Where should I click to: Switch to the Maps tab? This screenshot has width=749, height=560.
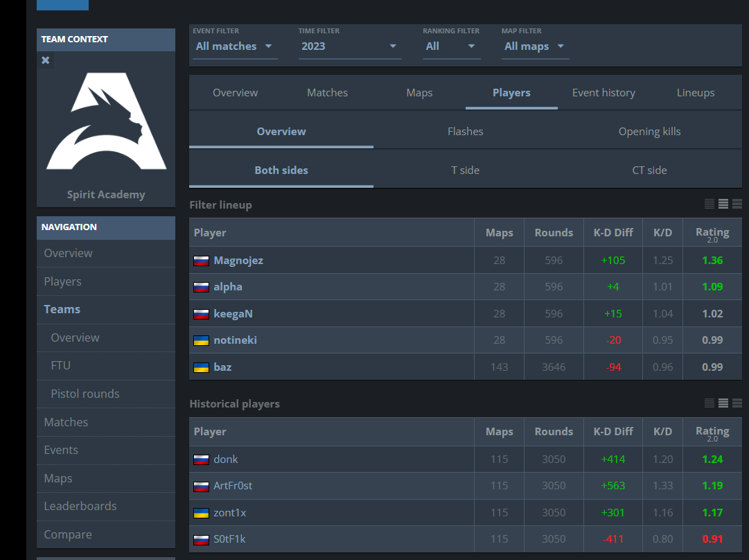419,93
